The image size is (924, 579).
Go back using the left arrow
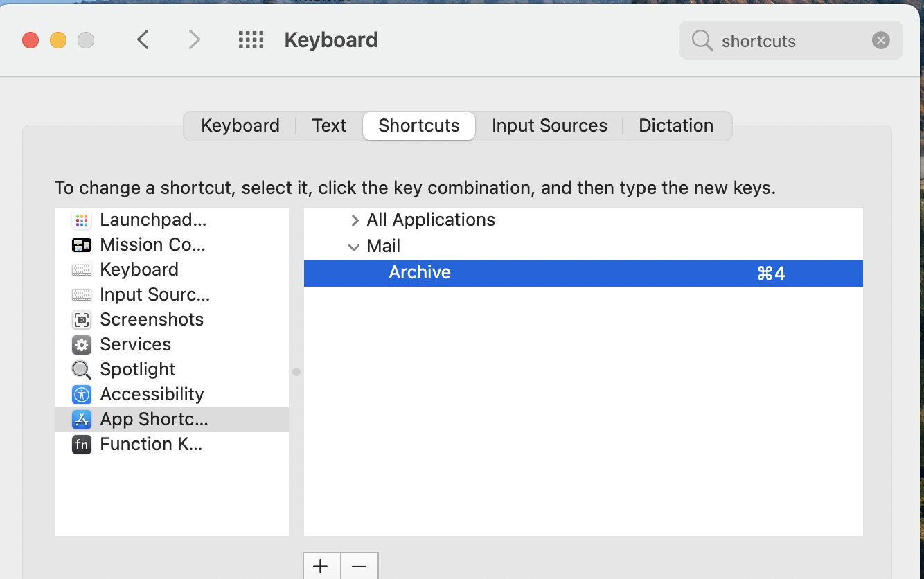(x=143, y=40)
